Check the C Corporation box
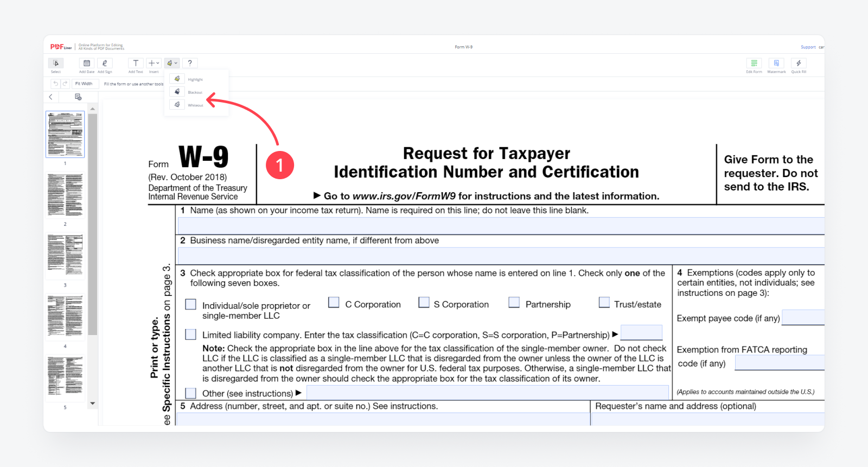This screenshot has width=868, height=467. [334, 302]
